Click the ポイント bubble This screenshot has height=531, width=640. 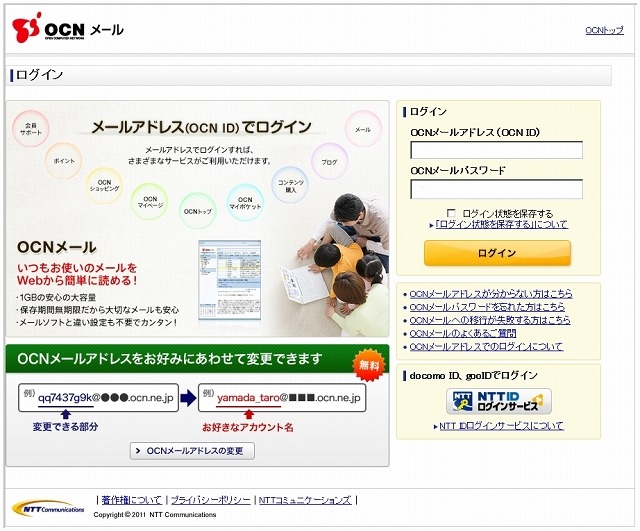pos(64,161)
